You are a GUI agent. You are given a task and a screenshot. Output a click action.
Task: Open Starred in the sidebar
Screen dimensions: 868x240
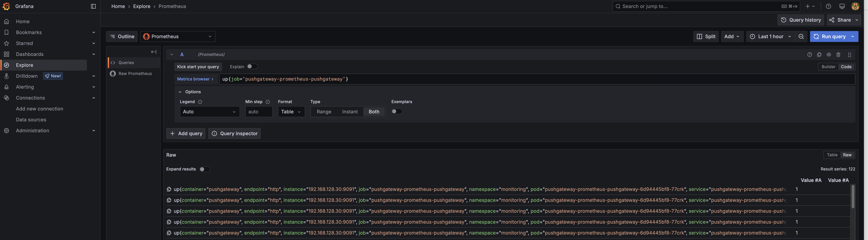[x=24, y=43]
